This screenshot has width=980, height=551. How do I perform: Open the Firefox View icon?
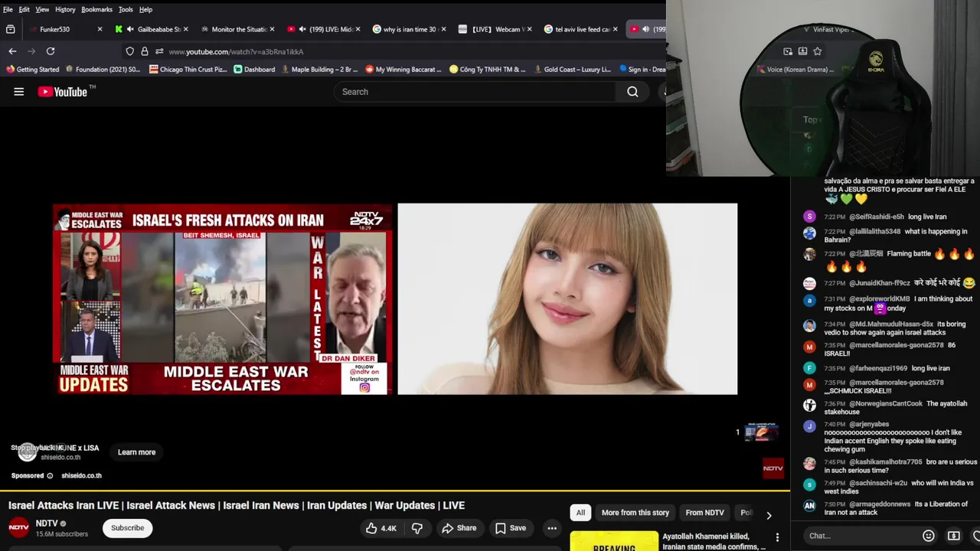pyautogui.click(x=10, y=29)
